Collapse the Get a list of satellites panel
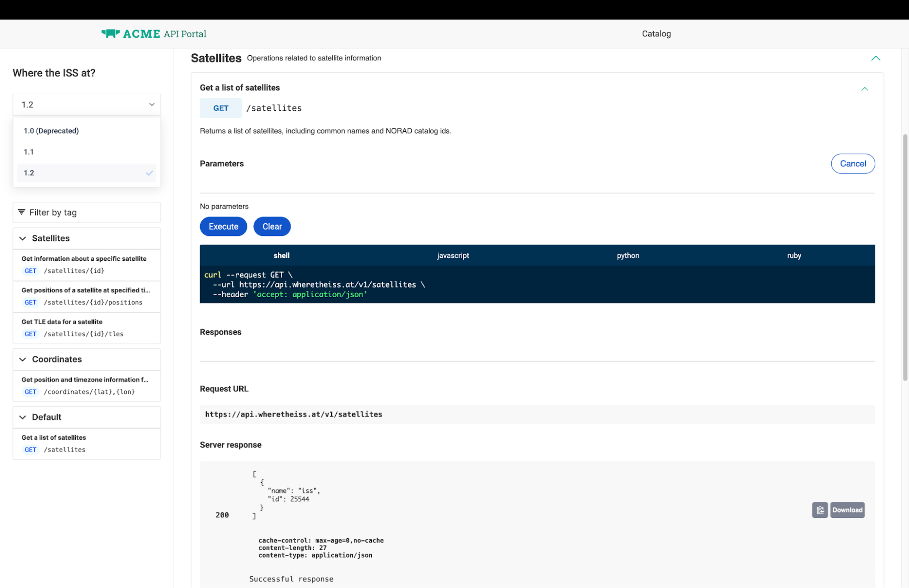The width and height of the screenshot is (909, 588). pos(864,89)
